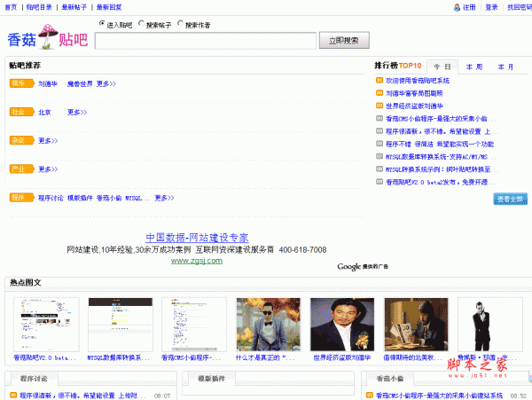Click gray rank badge beside 香菇贴吧V2.0 beta2发布
The image size is (532, 400).
[x=379, y=182]
